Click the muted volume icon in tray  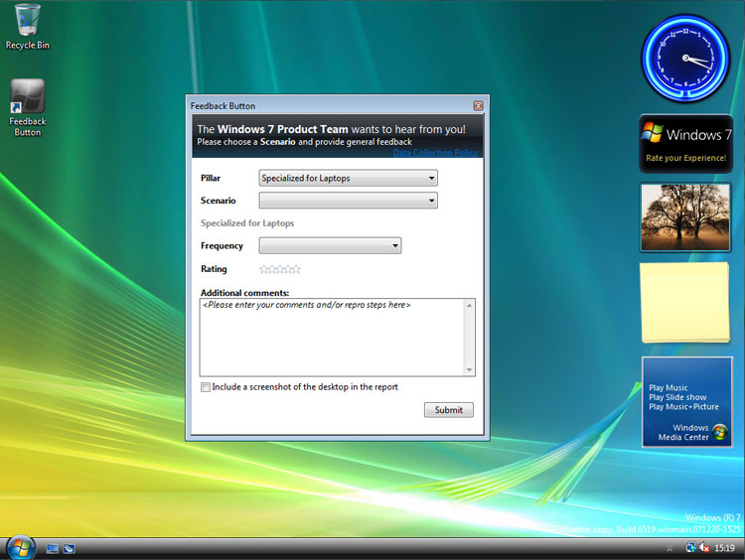coord(704,548)
